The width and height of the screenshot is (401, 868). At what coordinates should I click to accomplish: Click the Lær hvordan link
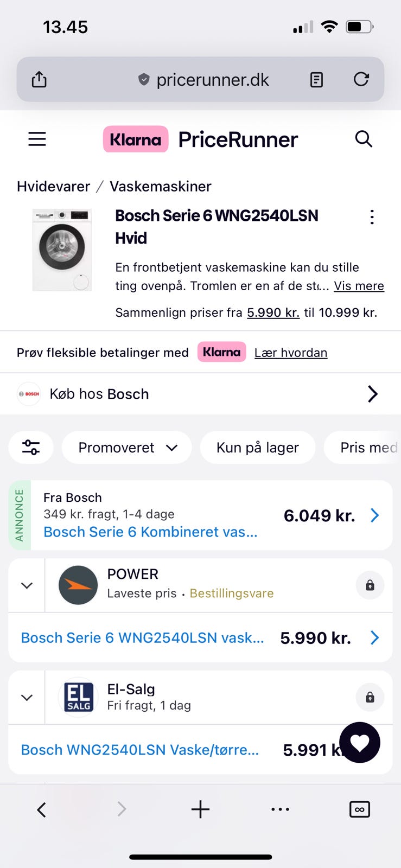[291, 353]
